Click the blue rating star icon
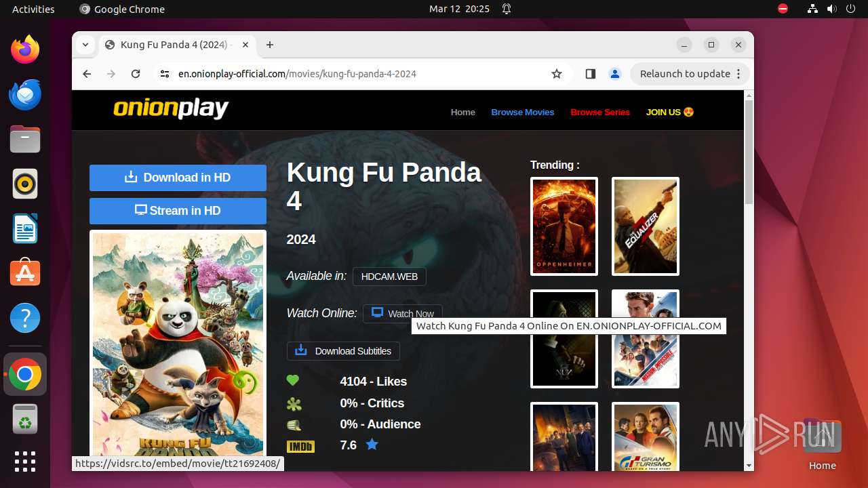 372,445
